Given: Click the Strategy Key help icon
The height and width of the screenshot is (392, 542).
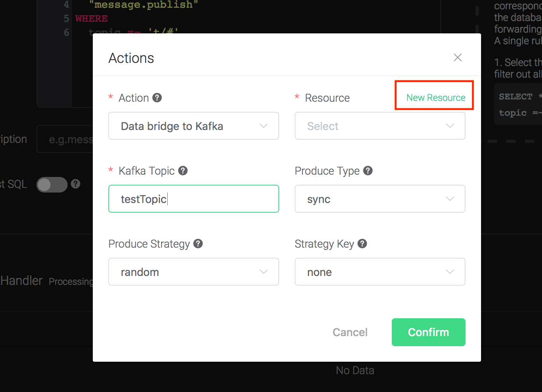Looking at the screenshot, I should click(x=362, y=244).
